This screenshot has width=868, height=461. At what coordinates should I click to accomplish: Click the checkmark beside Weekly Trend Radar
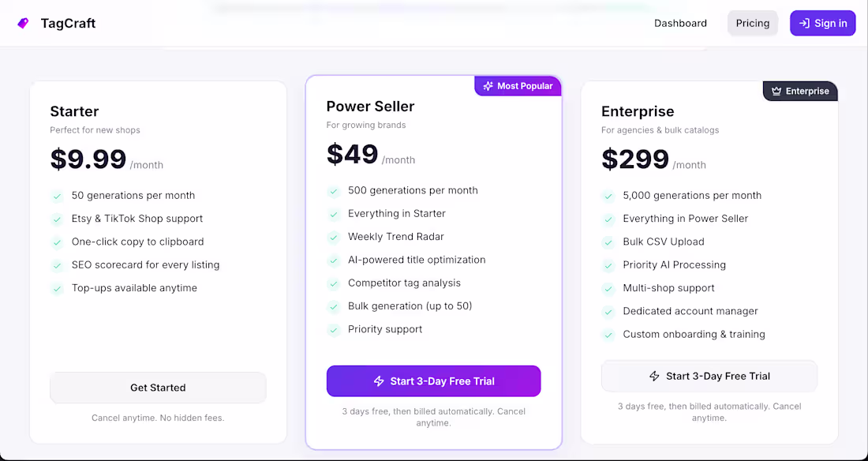[333, 236]
